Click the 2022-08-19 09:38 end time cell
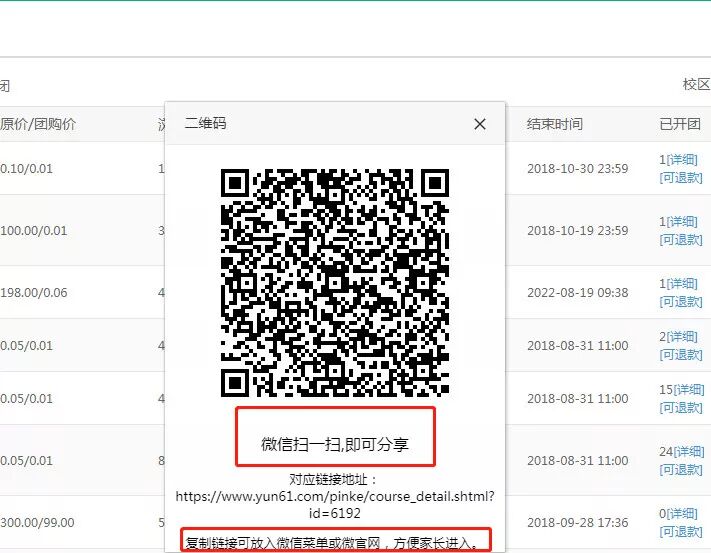 578,293
